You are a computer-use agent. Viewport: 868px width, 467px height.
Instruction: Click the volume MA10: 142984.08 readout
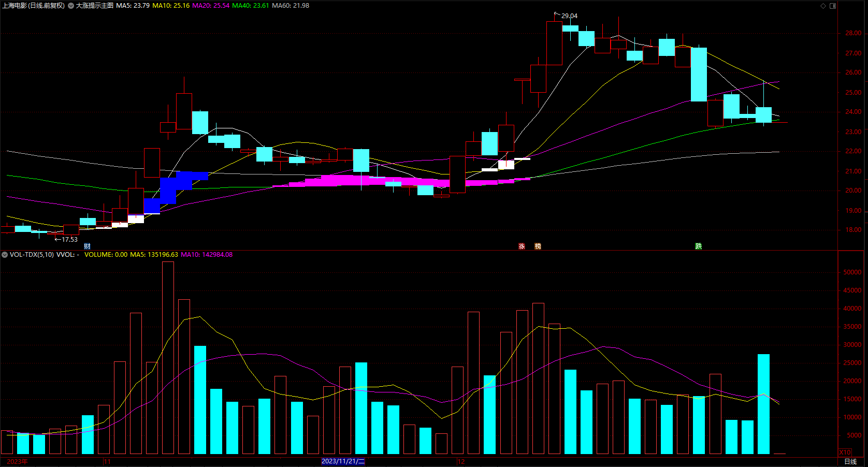[207, 255]
